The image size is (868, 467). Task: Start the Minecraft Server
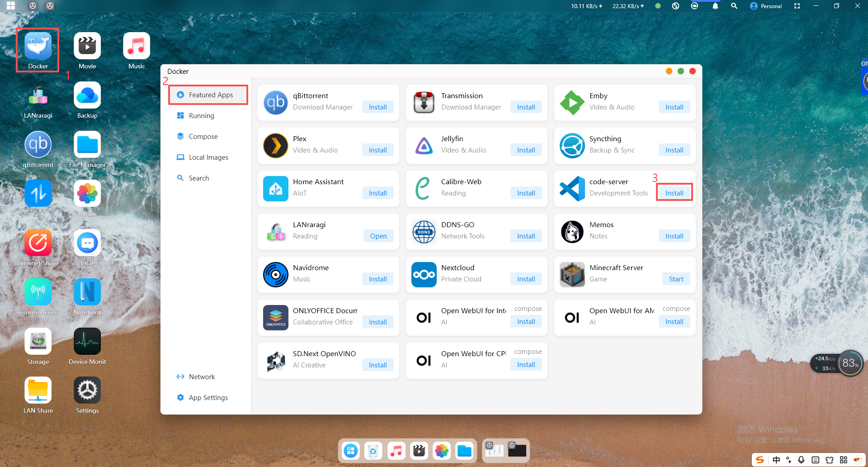[x=676, y=279]
